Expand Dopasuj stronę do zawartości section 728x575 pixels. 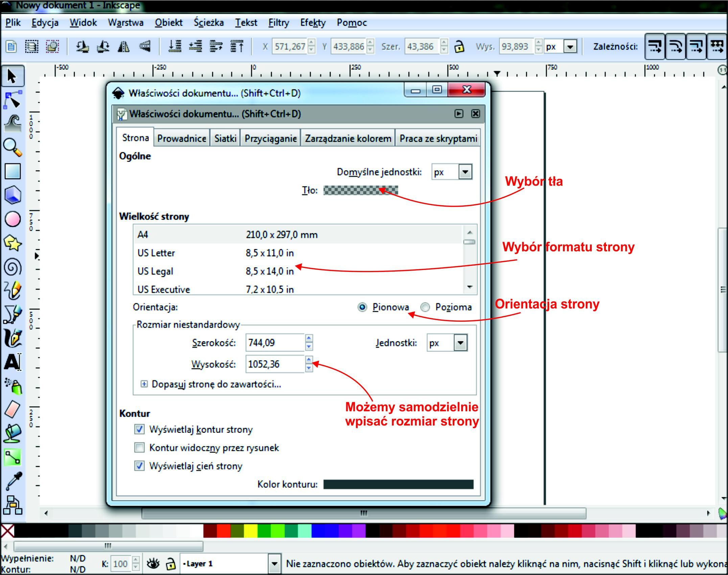point(144,384)
